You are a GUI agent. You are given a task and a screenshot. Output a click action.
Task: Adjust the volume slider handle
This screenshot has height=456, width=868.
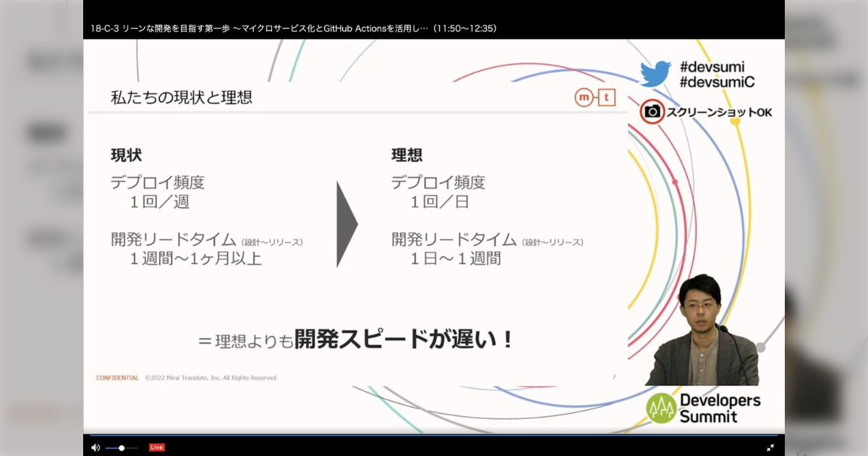tap(121, 447)
